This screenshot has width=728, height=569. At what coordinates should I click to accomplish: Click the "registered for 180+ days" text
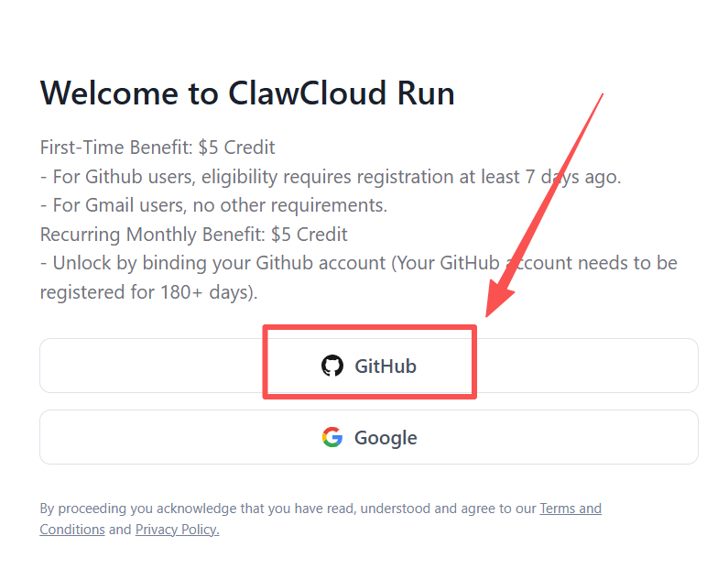point(147,292)
